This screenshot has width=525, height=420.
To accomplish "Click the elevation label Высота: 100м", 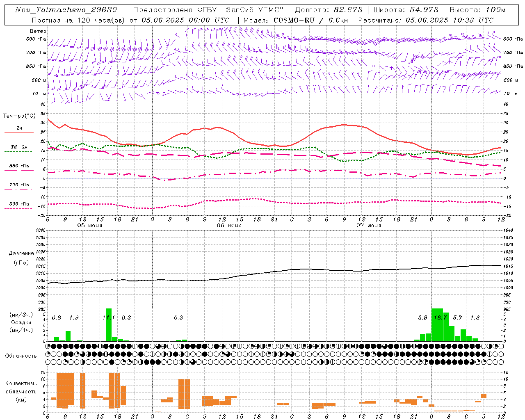I will point(477,10).
